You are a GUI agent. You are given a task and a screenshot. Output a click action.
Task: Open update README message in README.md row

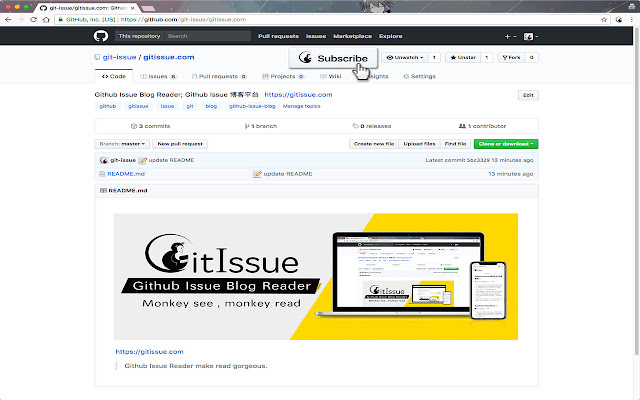288,174
